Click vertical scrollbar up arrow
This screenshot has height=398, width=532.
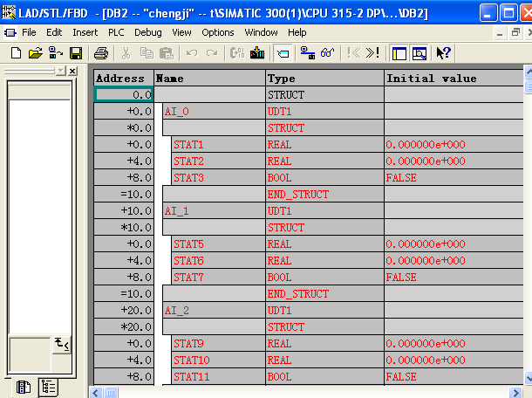[529, 72]
